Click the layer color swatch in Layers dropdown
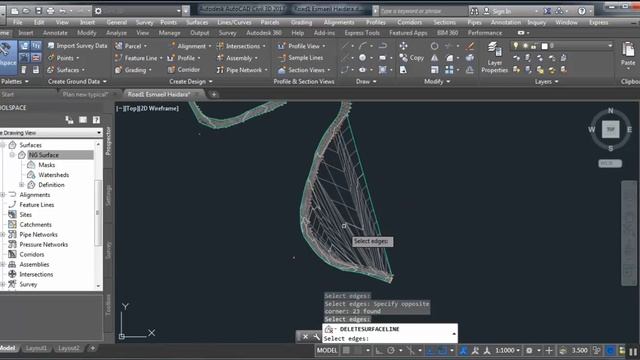640x360 pixels. tap(544, 46)
